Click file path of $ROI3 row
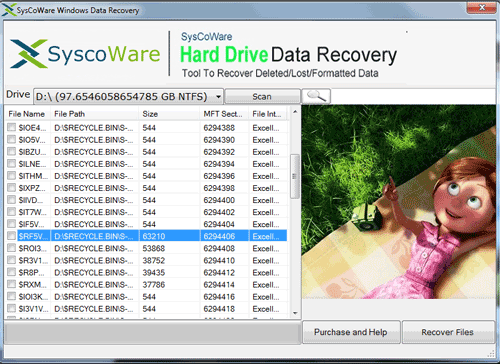The width and height of the screenshot is (500, 364). coord(94,248)
